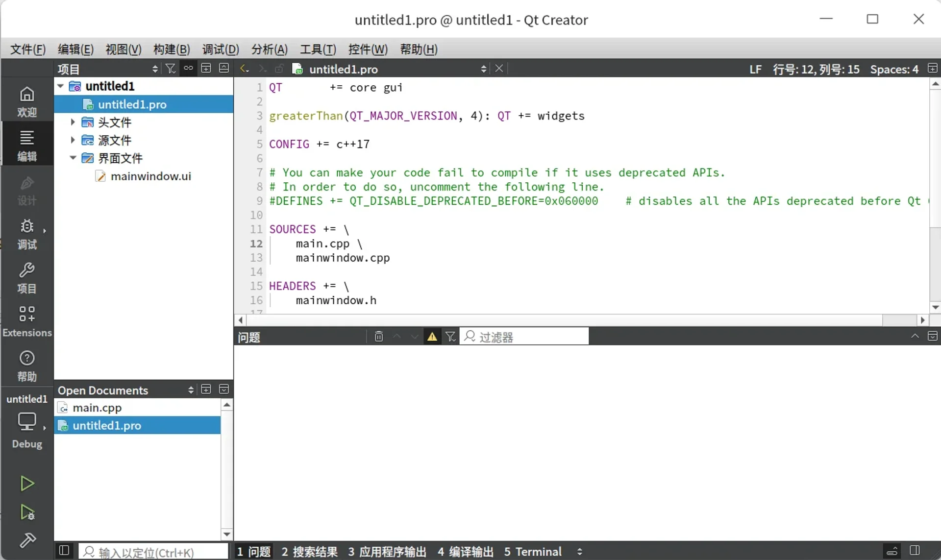Select mainwindow.ui in project tree
The width and height of the screenshot is (941, 560).
[x=150, y=176]
